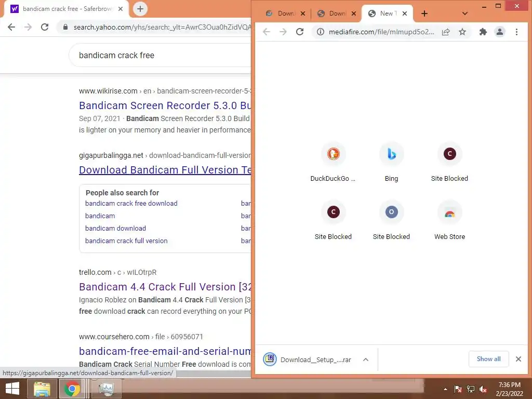The image size is (532, 399).
Task: Go back in the Yahoo search window
Action: (x=11, y=27)
